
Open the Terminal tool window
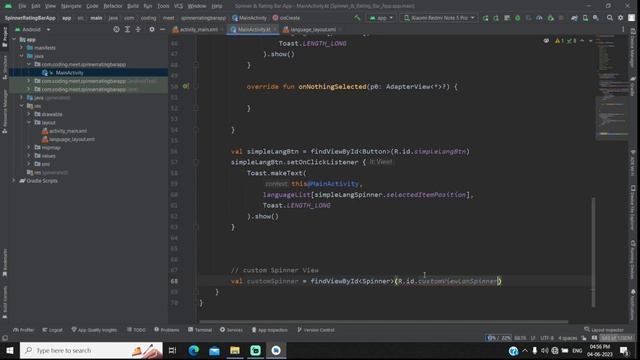click(200, 330)
